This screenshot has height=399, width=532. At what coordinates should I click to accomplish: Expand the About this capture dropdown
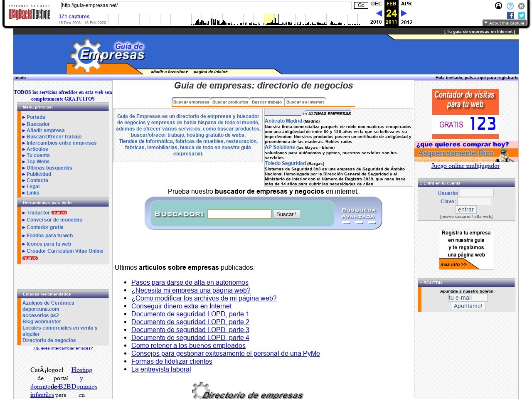[x=504, y=23]
